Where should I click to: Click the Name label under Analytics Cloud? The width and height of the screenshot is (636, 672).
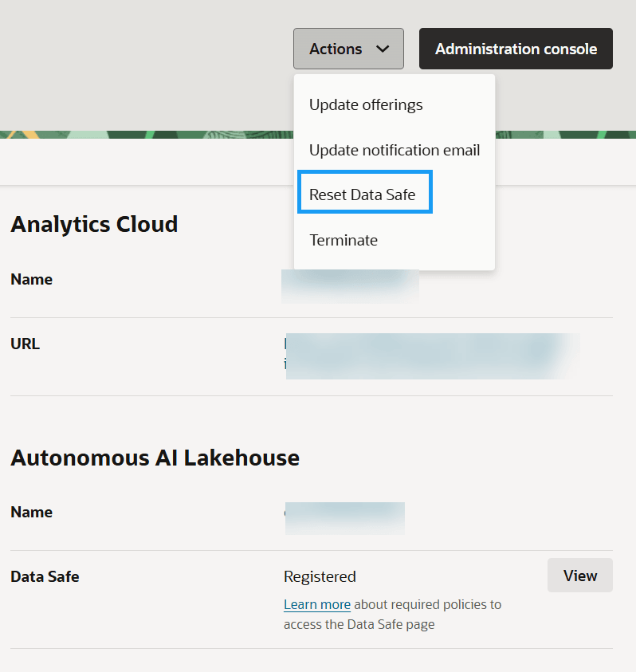click(x=32, y=279)
